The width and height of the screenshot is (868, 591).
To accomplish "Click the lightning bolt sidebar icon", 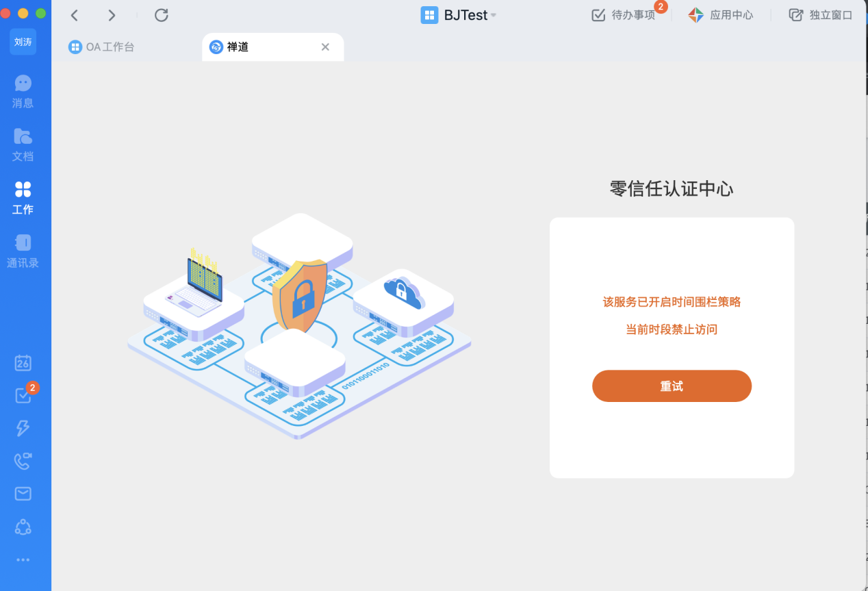I will coord(23,428).
